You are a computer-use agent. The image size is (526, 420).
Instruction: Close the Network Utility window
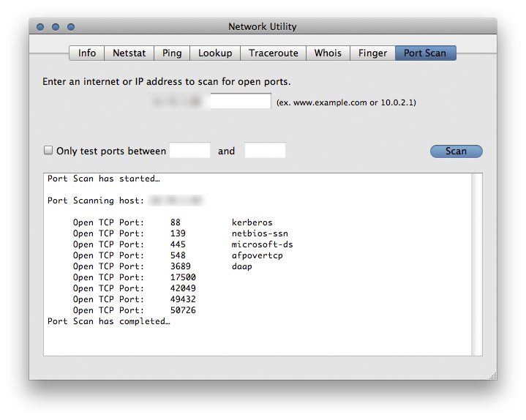pyautogui.click(x=40, y=27)
